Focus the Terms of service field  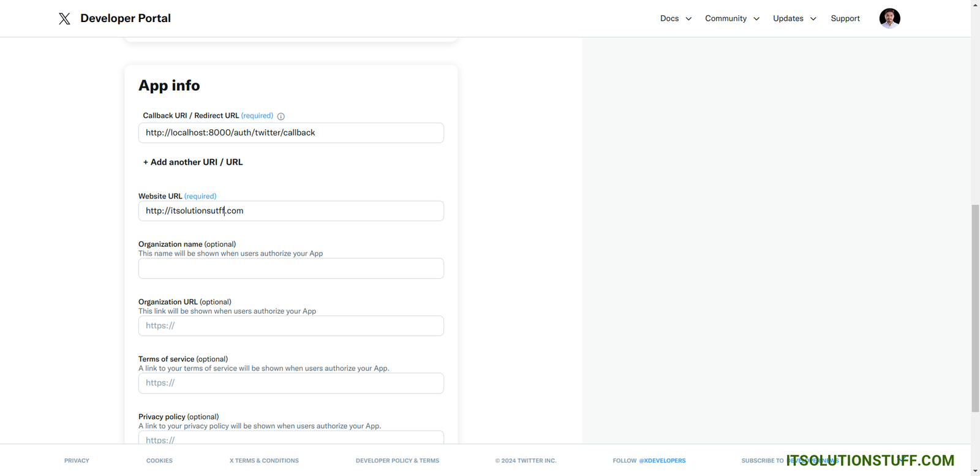point(291,383)
